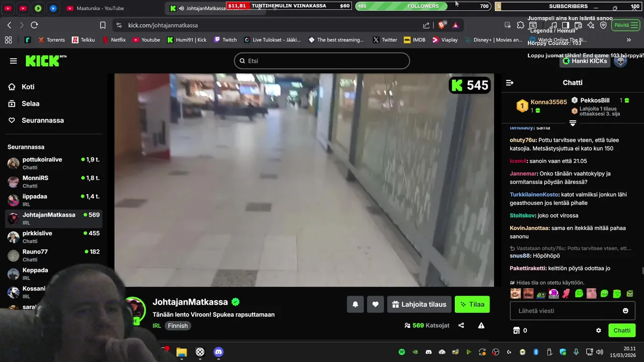Click the shop icon in chat footer

coord(516,330)
